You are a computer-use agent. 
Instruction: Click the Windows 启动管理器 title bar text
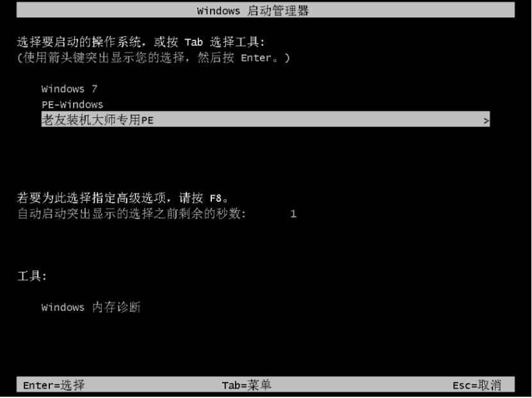pos(253,10)
